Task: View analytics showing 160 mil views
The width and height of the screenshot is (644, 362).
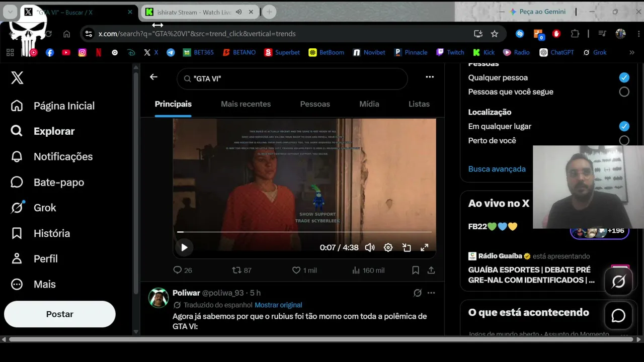Action: tap(368, 270)
